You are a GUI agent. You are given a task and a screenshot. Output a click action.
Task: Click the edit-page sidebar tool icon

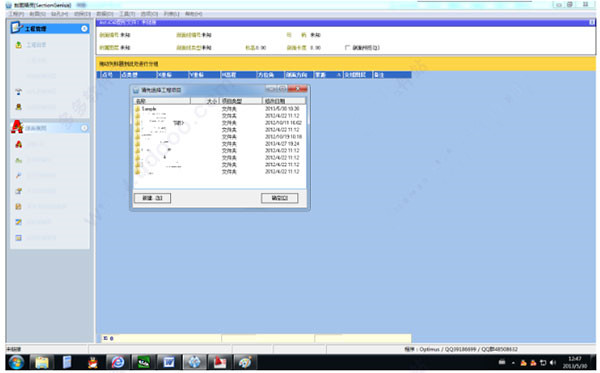[18, 191]
